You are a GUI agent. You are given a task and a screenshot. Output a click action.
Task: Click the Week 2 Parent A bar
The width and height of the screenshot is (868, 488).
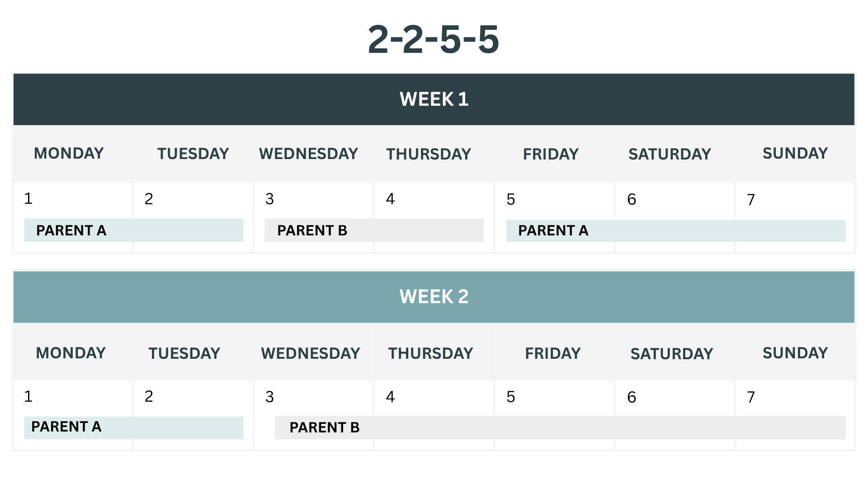[133, 427]
